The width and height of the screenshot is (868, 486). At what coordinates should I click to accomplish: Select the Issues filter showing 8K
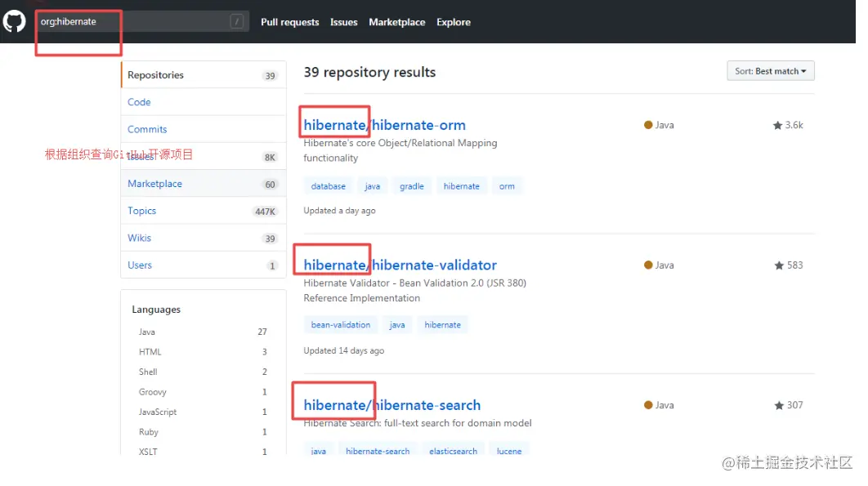pyautogui.click(x=204, y=156)
